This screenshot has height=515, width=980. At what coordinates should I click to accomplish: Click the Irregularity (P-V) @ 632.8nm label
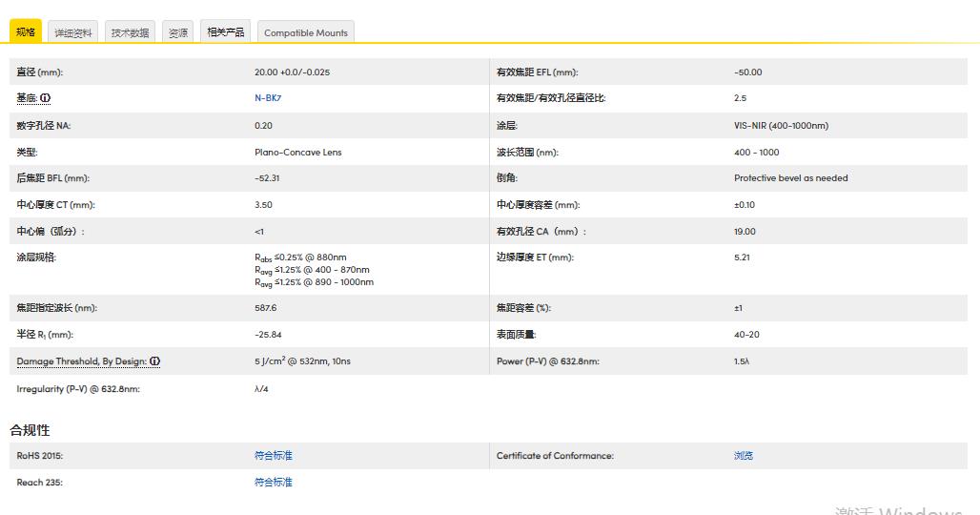point(78,389)
